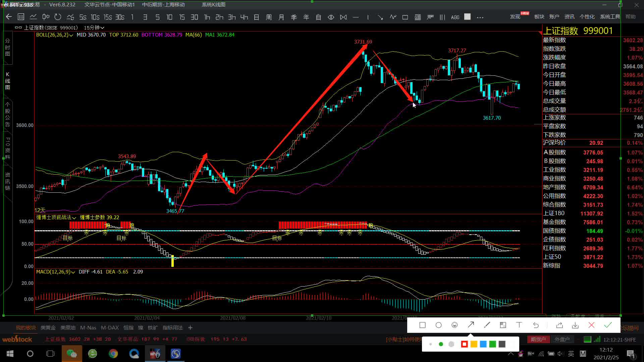The height and width of the screenshot is (362, 644).
Task: Select the rectangle drawing tool in top toolbar
Action: coord(405,17)
